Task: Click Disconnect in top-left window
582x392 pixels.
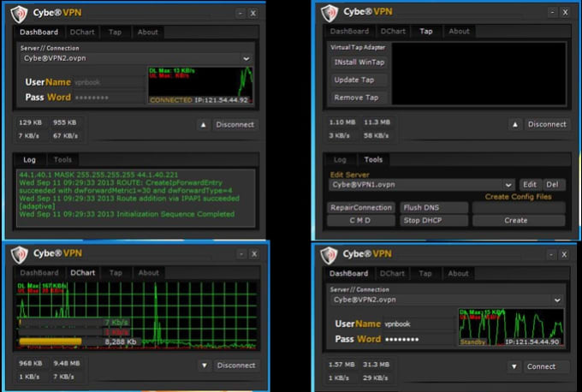Action: tap(235, 125)
